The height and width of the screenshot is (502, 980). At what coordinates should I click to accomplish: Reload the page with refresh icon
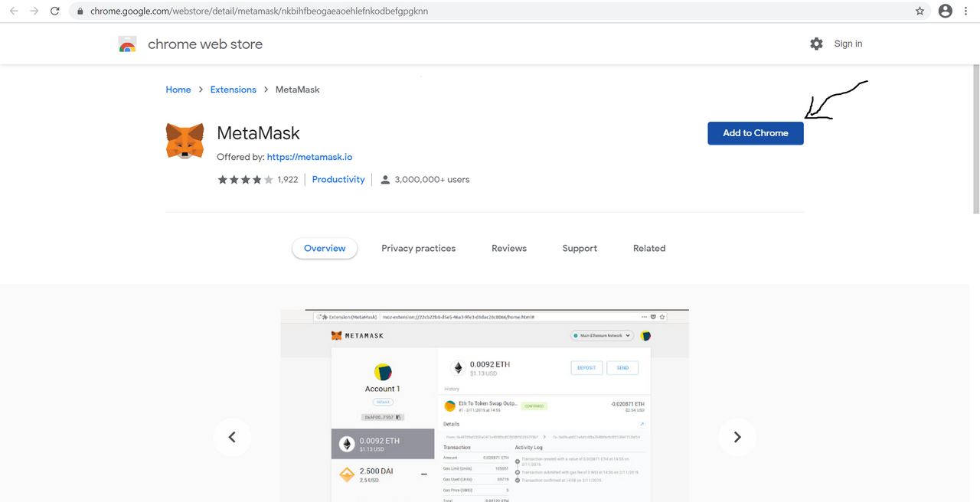point(55,11)
